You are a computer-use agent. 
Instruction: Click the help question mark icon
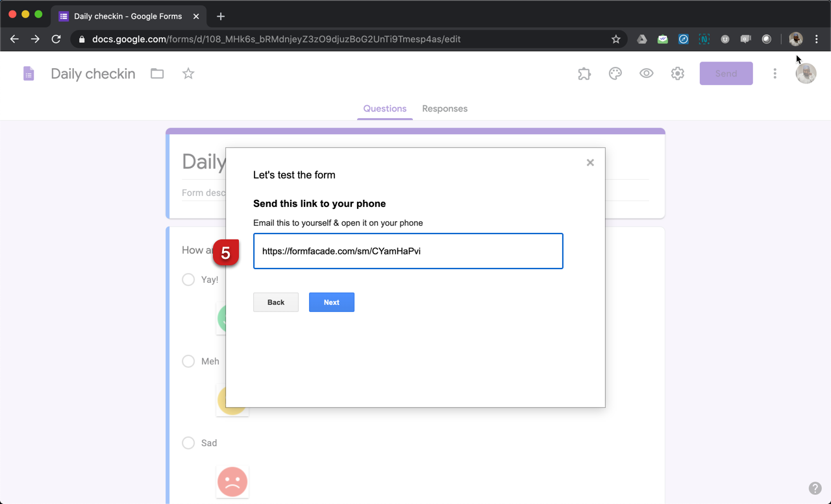815,488
